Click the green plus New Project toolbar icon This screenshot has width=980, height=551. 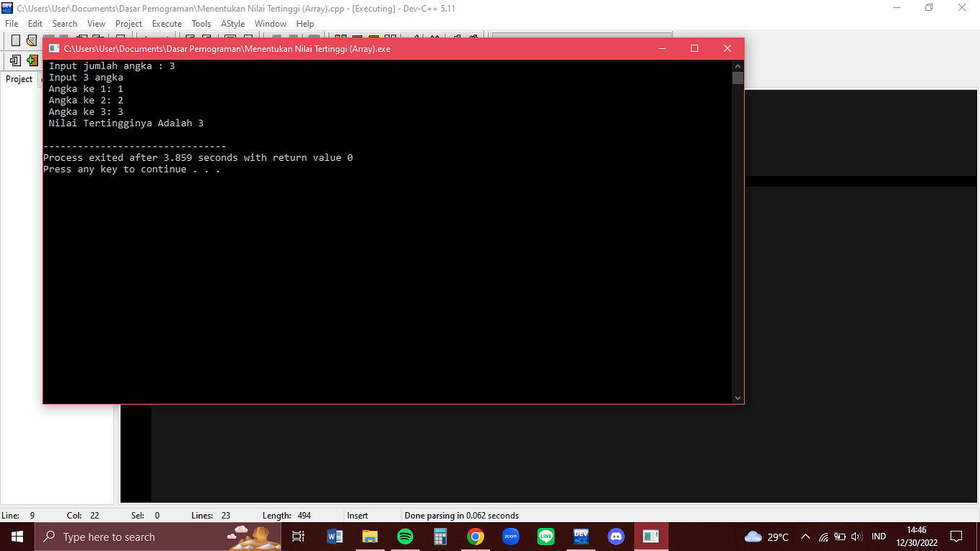[32, 61]
